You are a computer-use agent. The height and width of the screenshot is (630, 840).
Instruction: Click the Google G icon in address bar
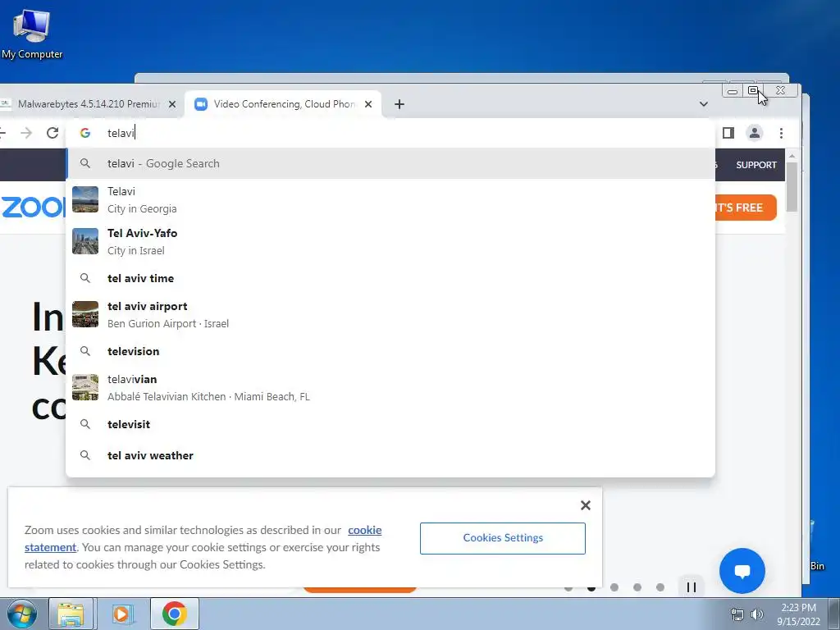pos(85,133)
